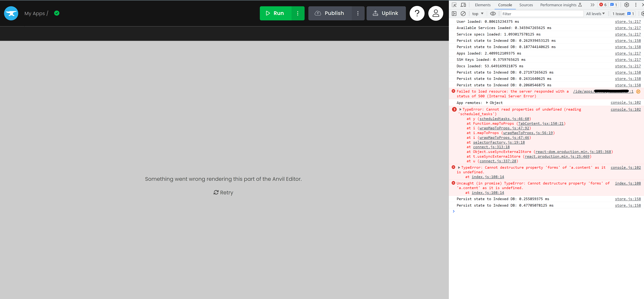This screenshot has height=299, width=644.
Task: Expand the scheduled_tasks TypeError entry
Action: point(460,109)
